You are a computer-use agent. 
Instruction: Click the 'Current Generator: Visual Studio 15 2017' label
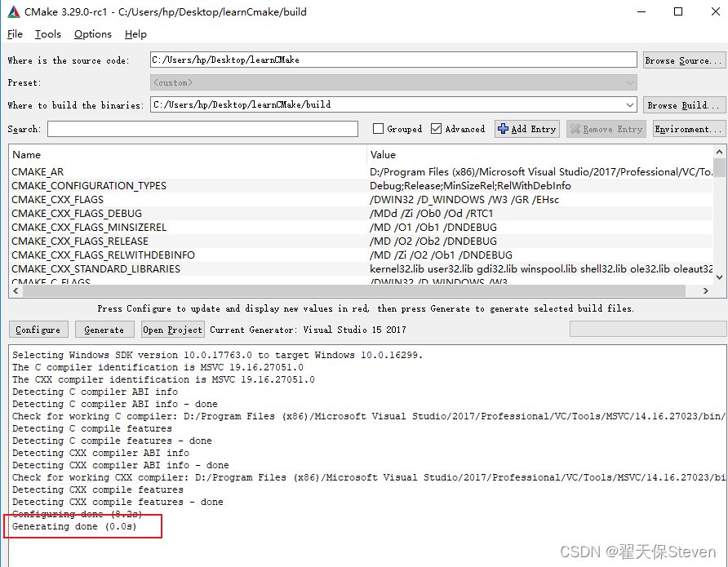(x=308, y=330)
